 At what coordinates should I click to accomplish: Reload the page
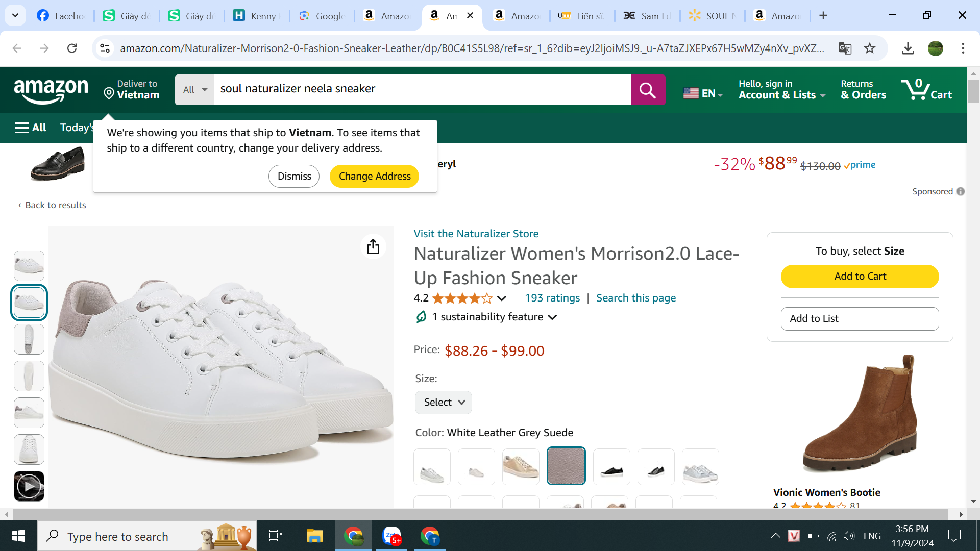(x=72, y=48)
